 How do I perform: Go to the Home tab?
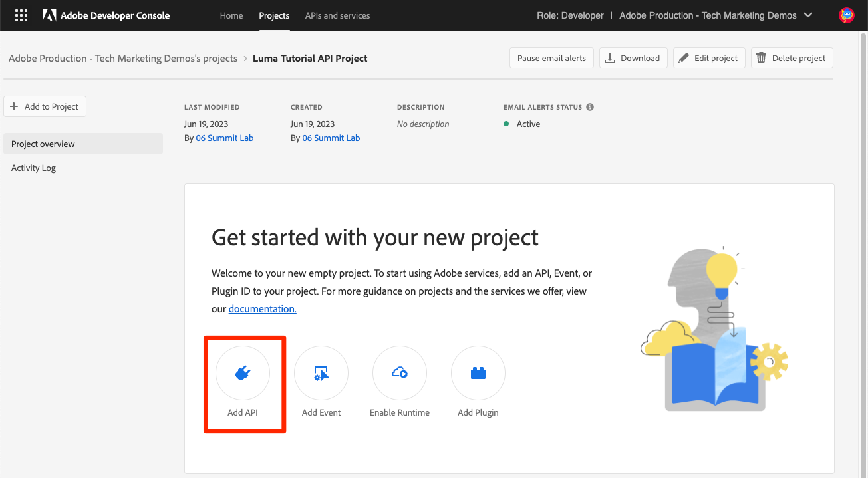point(231,15)
